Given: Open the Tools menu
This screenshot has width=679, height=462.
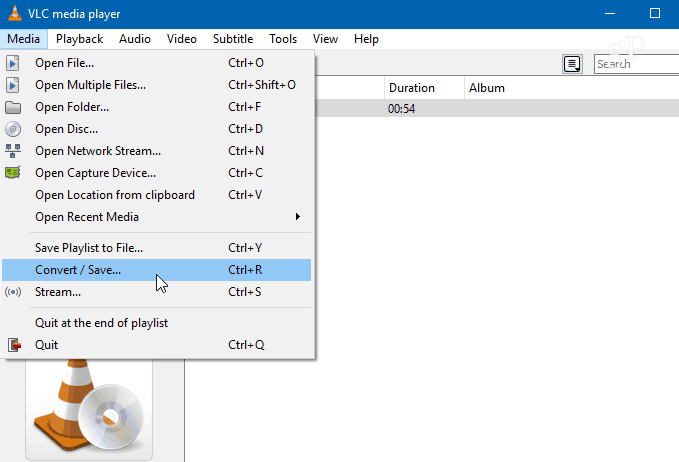Looking at the screenshot, I should [x=283, y=39].
